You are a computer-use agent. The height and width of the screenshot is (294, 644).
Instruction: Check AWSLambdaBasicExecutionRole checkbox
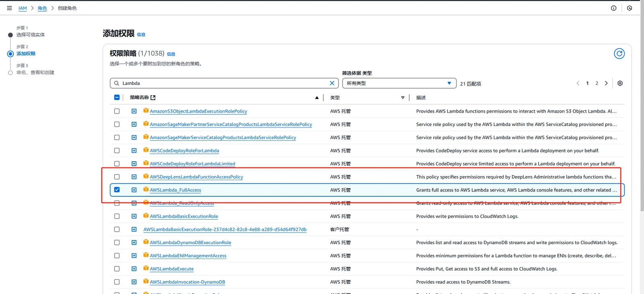tap(117, 216)
